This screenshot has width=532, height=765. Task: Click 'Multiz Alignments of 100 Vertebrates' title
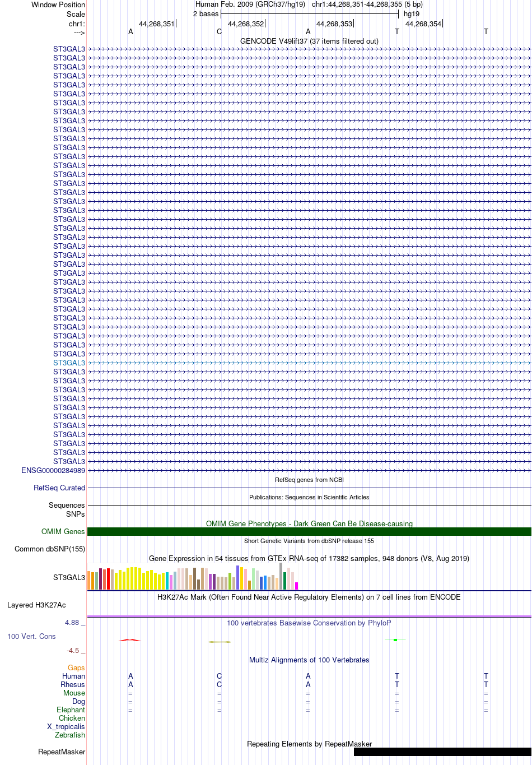point(309,660)
